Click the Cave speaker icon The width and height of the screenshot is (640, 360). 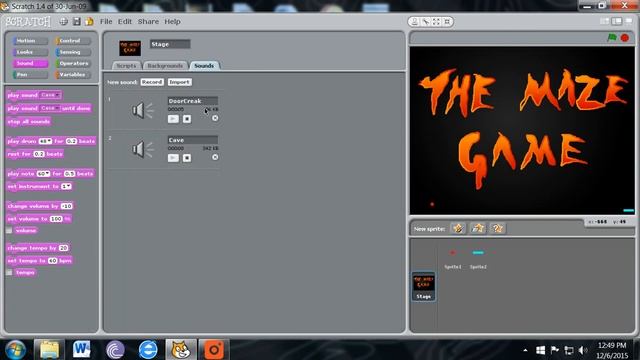(142, 149)
